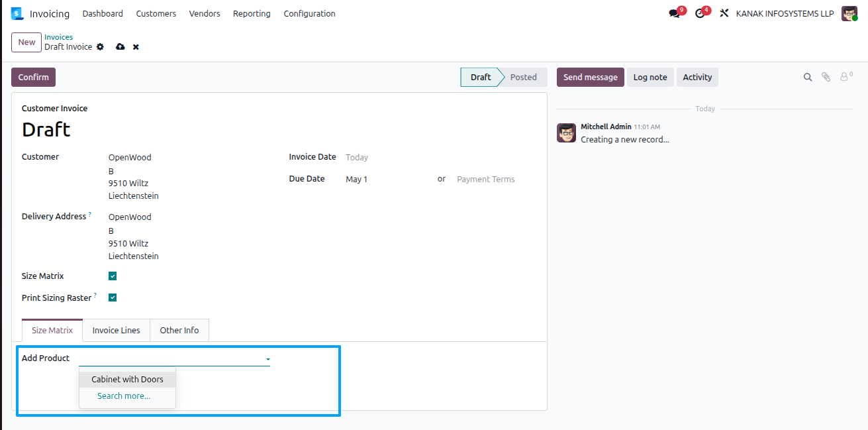
Task: Select the Posted status stage
Action: pyautogui.click(x=524, y=78)
